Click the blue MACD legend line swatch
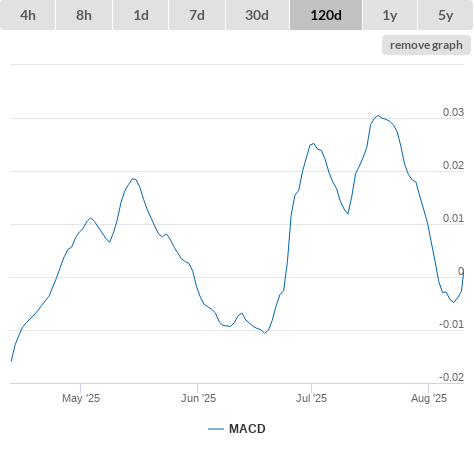The width and height of the screenshot is (474, 455). 216,429
